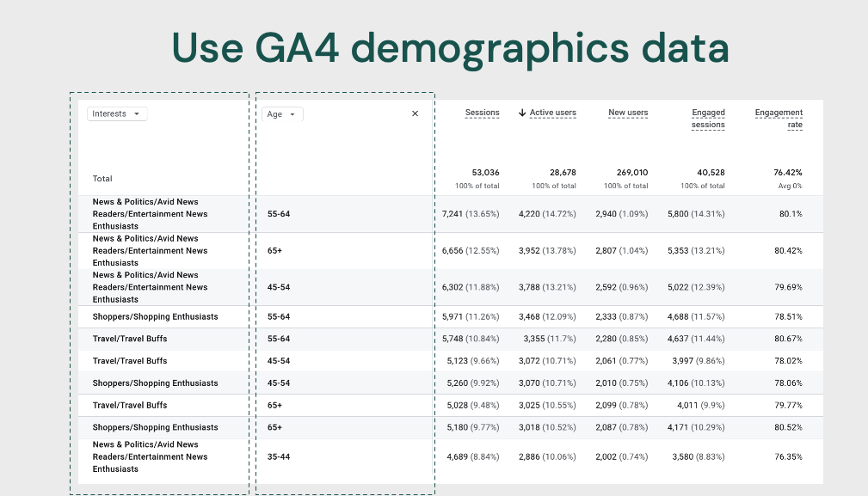Sort by the New users column header
This screenshot has width=868, height=496.
(x=628, y=113)
